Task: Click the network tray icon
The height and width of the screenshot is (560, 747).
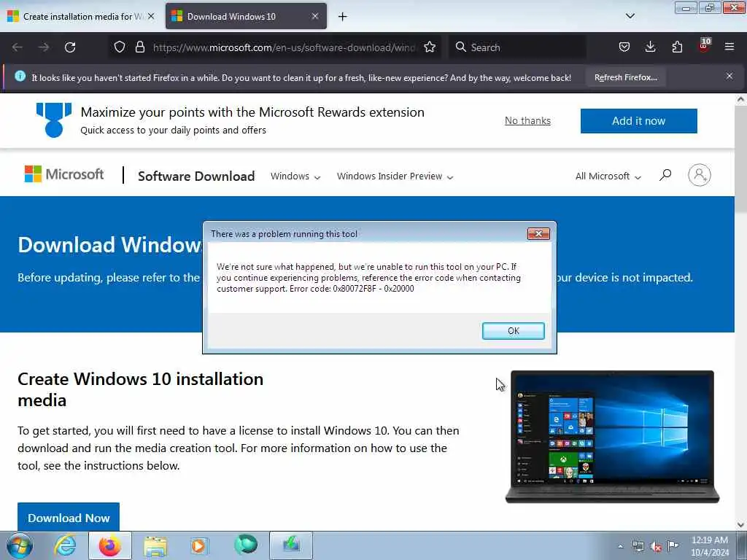Action: click(x=638, y=546)
